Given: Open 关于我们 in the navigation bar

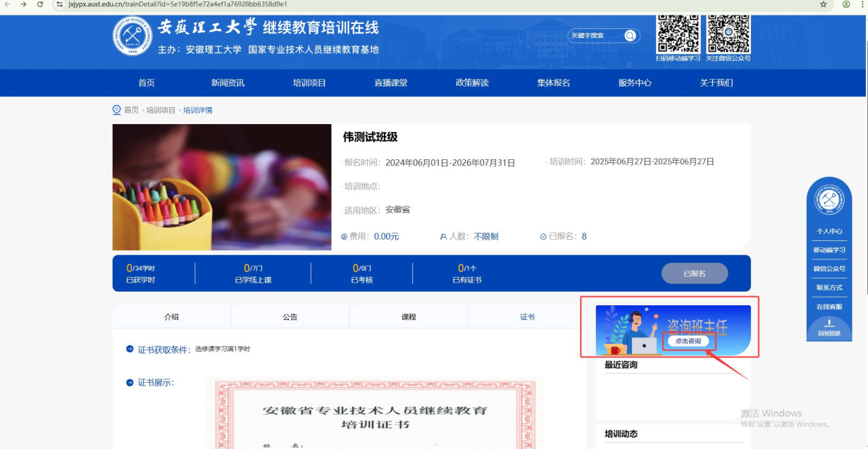Looking at the screenshot, I should tap(716, 82).
